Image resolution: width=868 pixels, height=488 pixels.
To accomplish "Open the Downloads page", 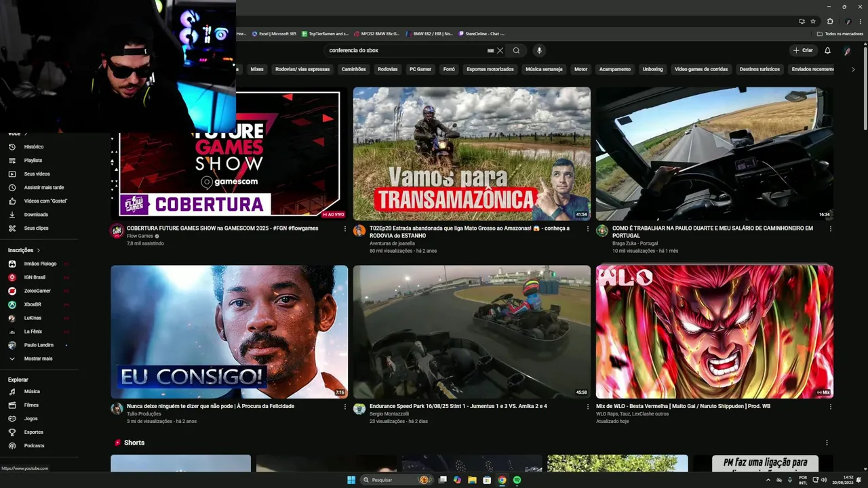I will coord(36,214).
